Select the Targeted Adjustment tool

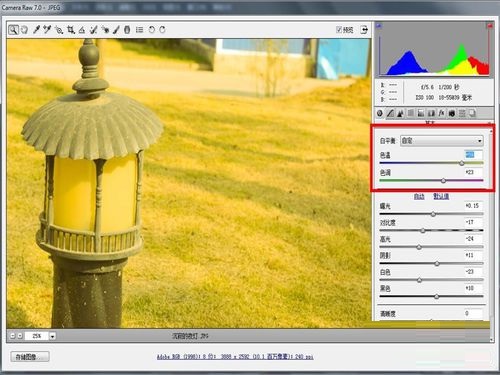coord(59,30)
